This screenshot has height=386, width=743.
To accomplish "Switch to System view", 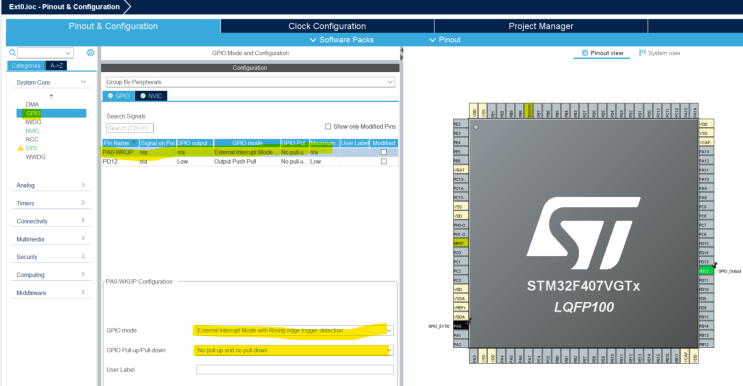I will coord(660,53).
